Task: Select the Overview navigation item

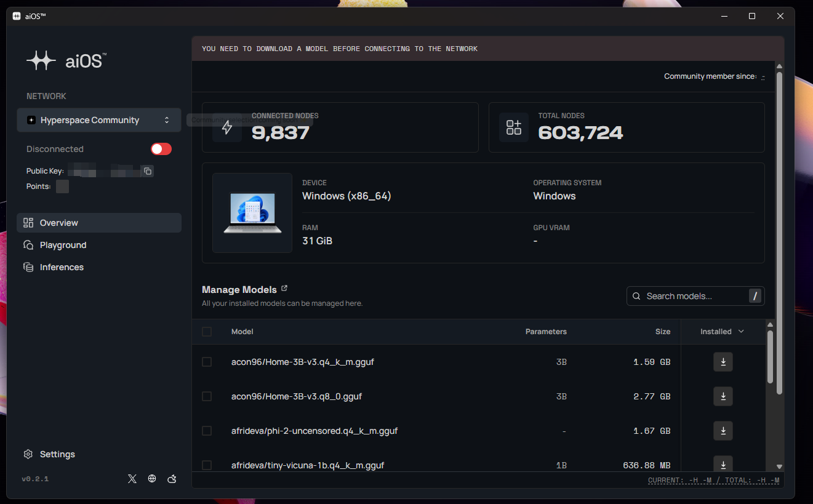Action: (x=59, y=223)
